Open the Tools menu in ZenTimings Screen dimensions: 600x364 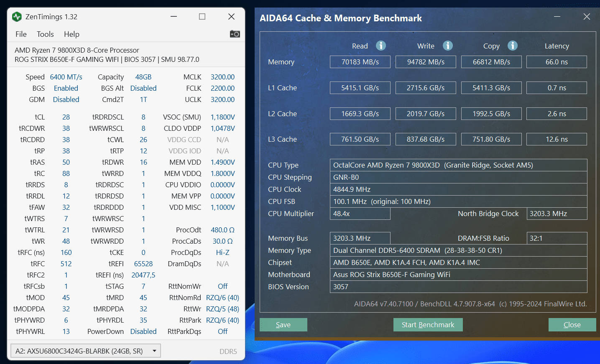(45, 34)
